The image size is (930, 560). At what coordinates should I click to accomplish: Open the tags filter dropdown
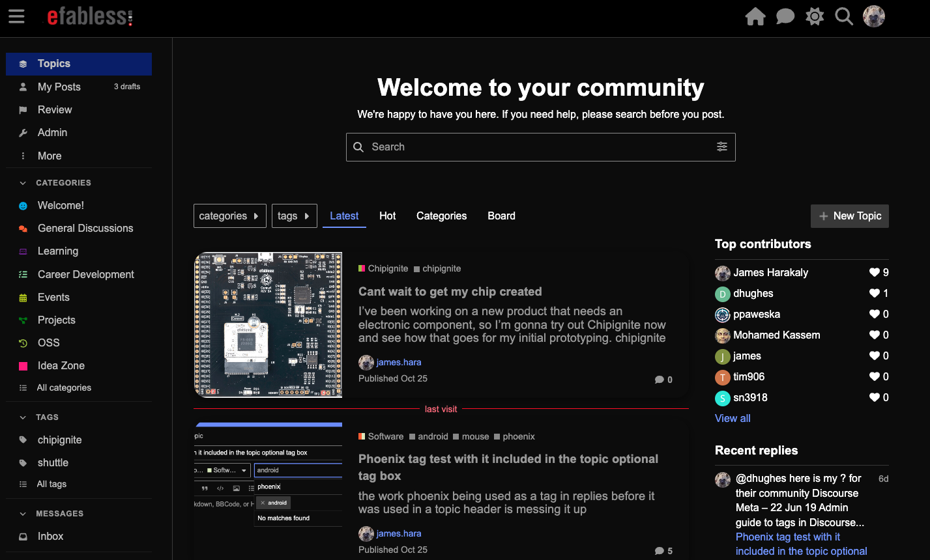[x=293, y=216]
